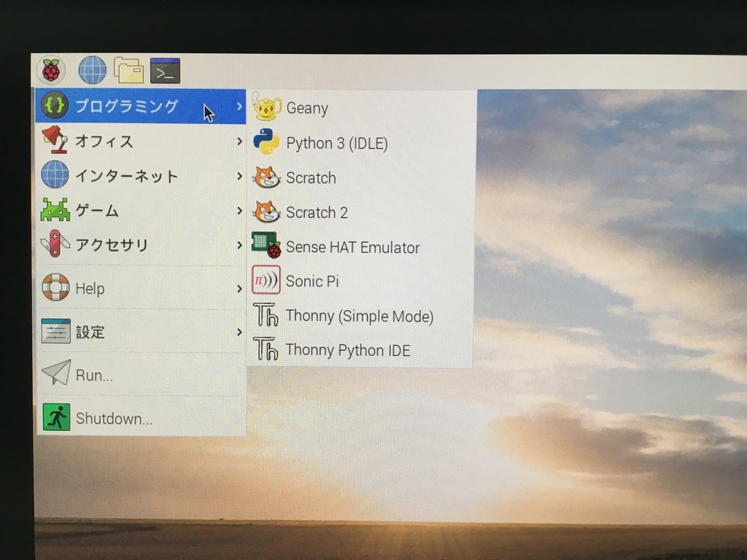Click the Thonny Python IDE text

(348, 351)
